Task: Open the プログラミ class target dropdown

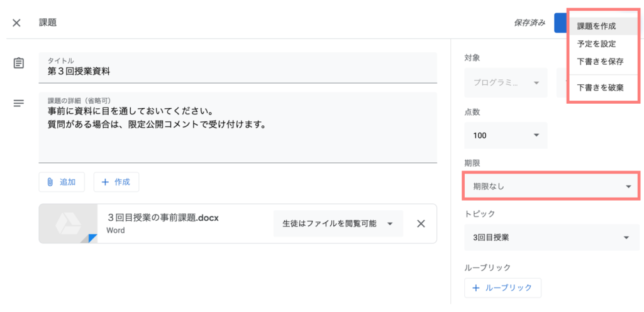Action: point(506,82)
